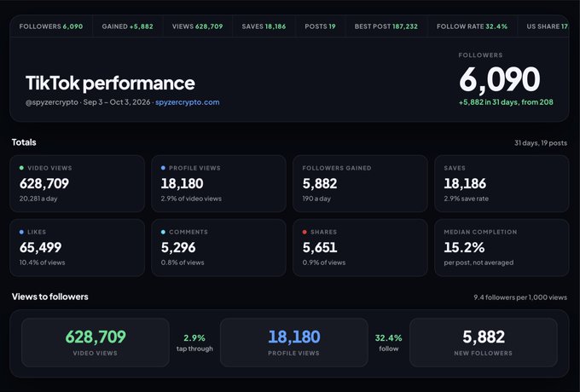
Task: Click the large 6,090 followers number
Action: coord(500,79)
